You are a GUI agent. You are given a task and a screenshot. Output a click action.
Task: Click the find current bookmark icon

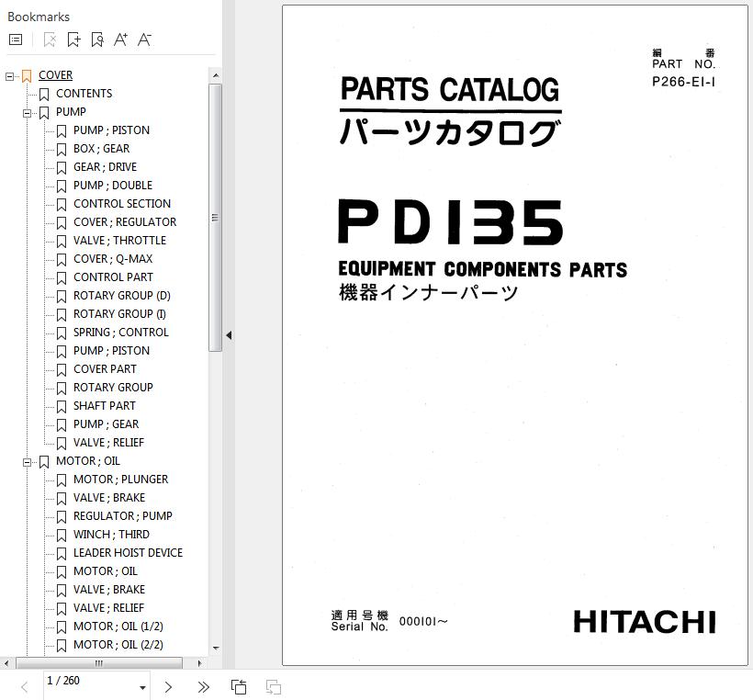(97, 40)
